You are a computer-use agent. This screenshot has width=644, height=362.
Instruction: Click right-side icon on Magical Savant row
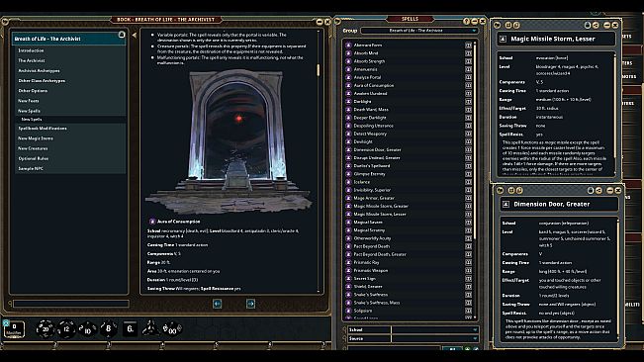click(468, 222)
